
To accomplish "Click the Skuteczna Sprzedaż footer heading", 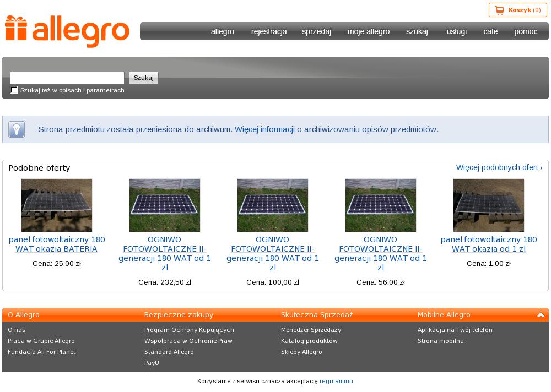I will pos(317,315).
